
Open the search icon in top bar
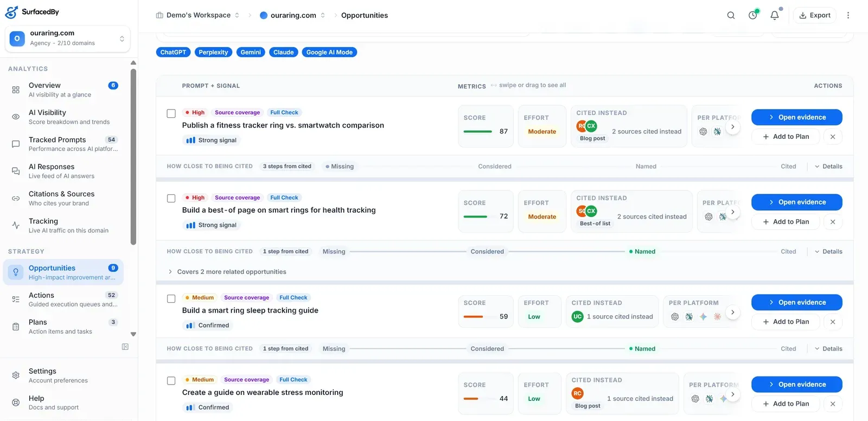point(731,15)
